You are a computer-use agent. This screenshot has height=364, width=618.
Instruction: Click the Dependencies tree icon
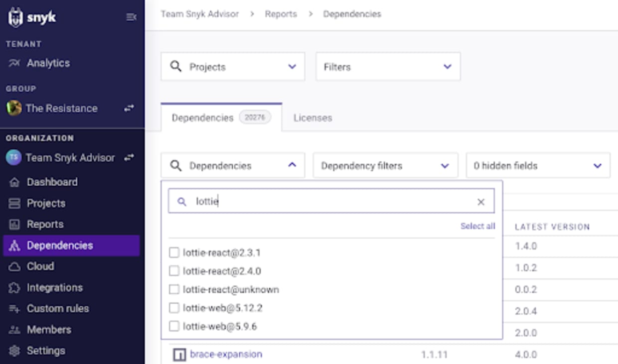coord(14,245)
